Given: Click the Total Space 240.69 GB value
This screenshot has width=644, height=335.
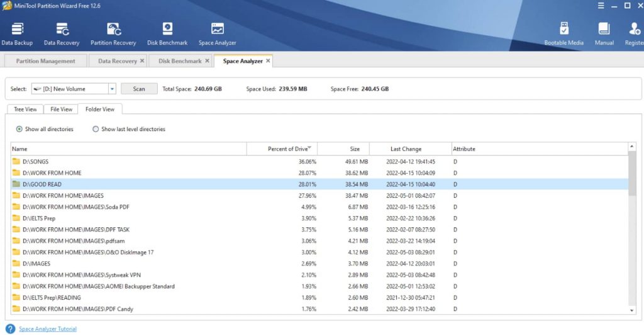Looking at the screenshot, I should tap(208, 89).
